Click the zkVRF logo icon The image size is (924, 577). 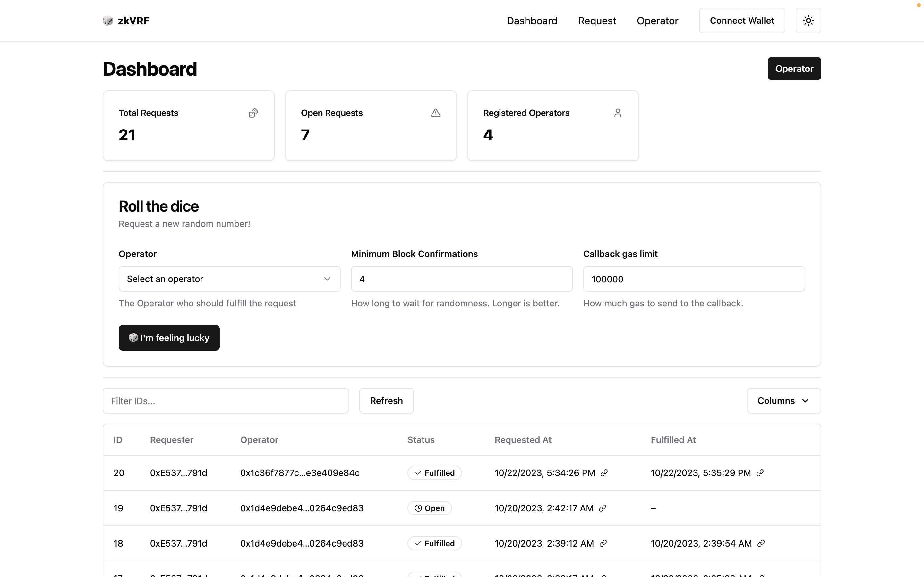tap(108, 21)
